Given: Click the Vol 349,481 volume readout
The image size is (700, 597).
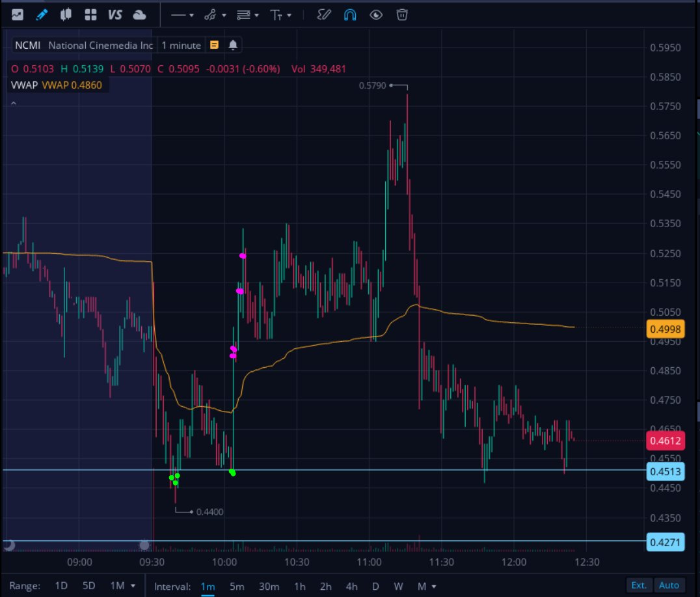Looking at the screenshot, I should pos(318,69).
